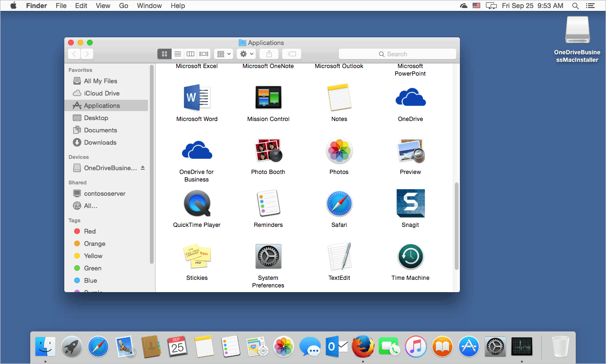
Task: Select the Photos app in Finder window
Action: coord(339,151)
